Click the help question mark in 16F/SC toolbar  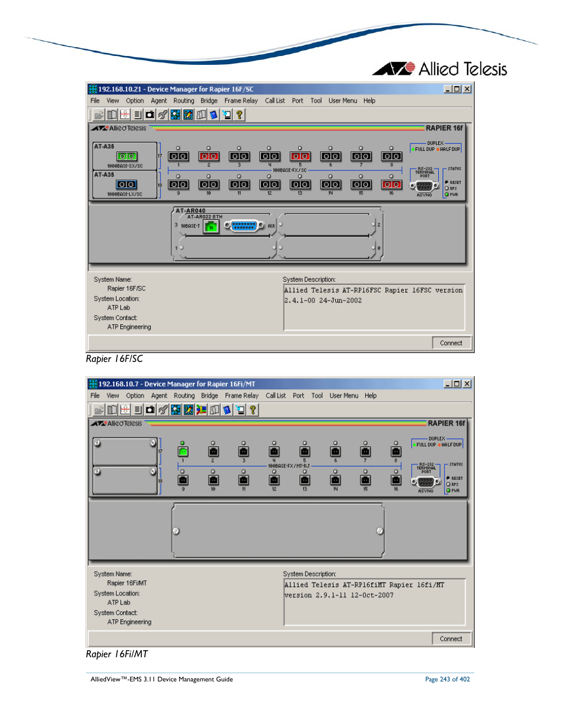pyautogui.click(x=239, y=115)
